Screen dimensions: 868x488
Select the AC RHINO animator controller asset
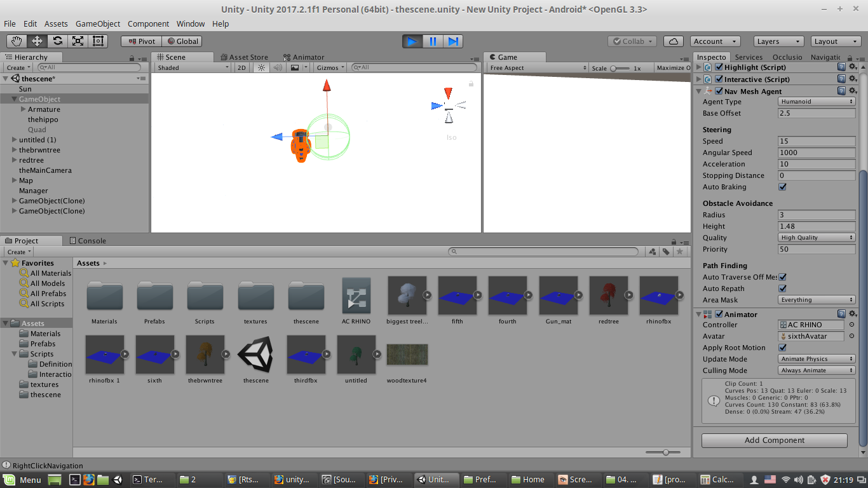coord(356,301)
